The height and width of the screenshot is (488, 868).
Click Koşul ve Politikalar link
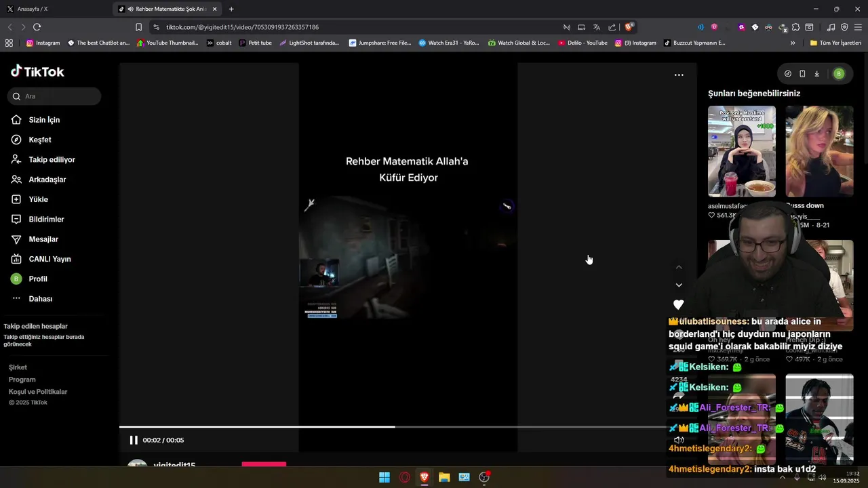click(x=38, y=392)
